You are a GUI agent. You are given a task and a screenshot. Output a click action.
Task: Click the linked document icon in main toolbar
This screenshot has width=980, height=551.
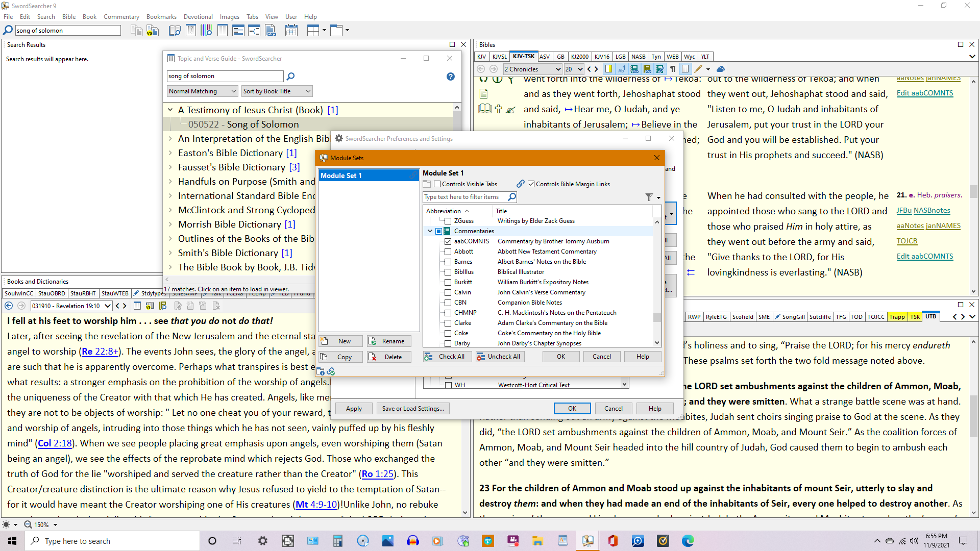point(271,31)
